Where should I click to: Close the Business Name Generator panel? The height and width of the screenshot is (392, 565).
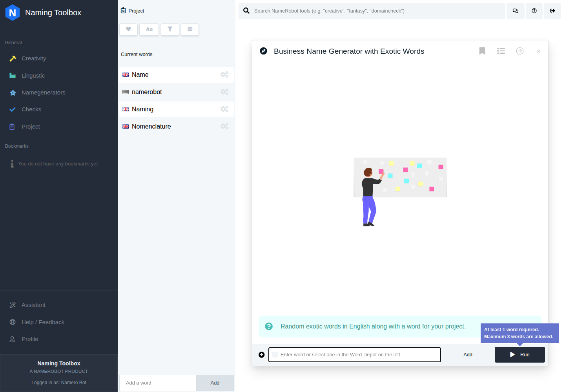[x=539, y=51]
